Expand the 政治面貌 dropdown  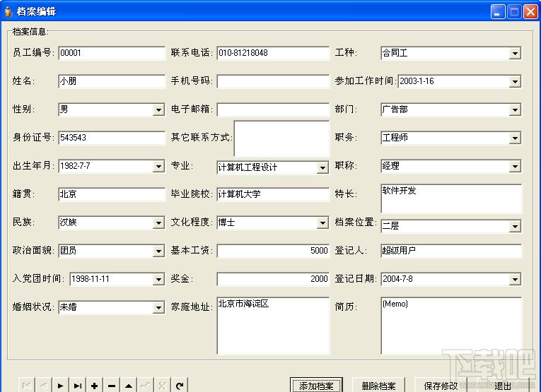click(158, 251)
